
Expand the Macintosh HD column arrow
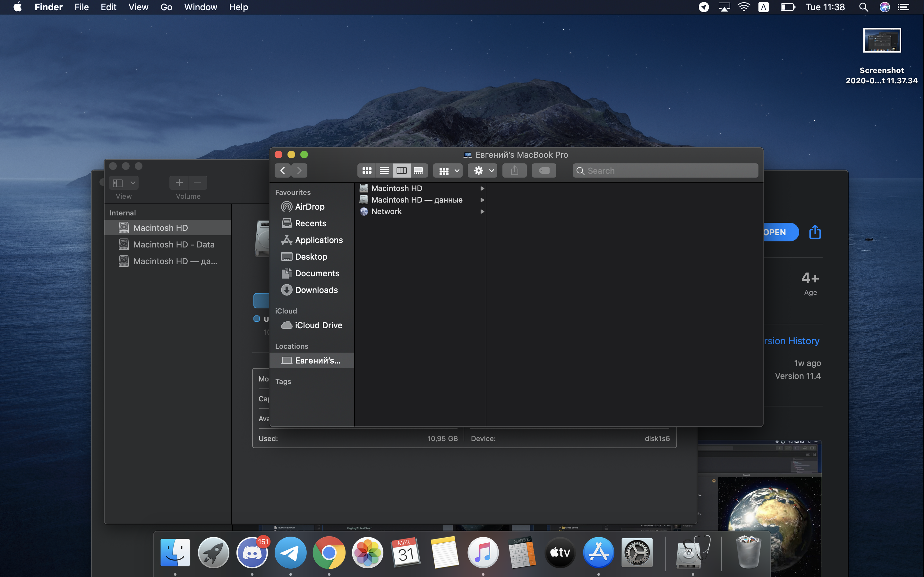point(482,188)
